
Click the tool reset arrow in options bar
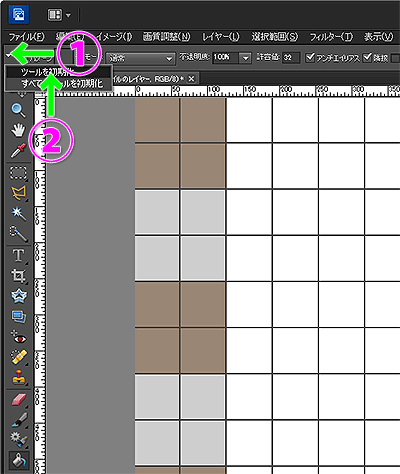[9, 56]
